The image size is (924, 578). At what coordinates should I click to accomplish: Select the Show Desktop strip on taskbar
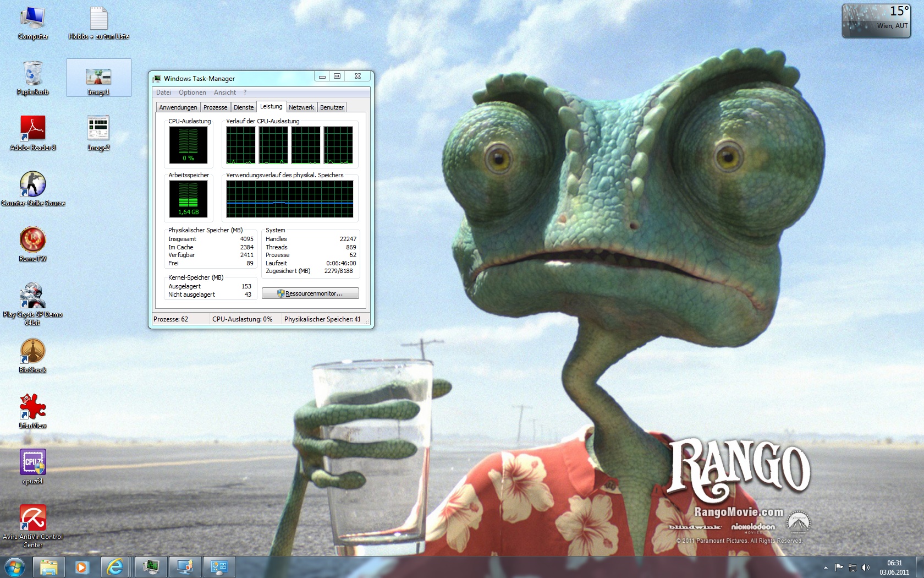point(920,567)
